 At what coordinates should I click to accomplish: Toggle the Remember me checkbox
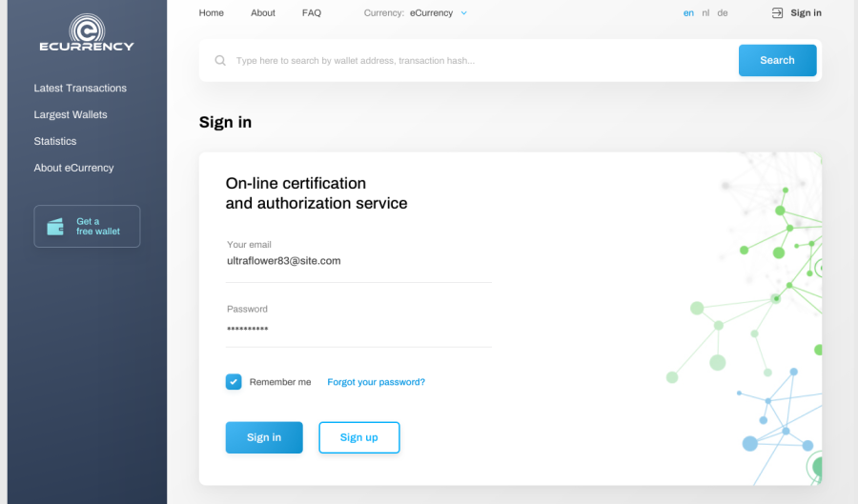click(234, 381)
